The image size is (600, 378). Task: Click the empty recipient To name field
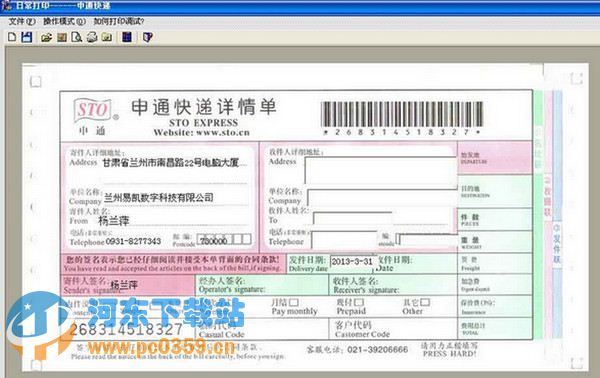(352, 219)
